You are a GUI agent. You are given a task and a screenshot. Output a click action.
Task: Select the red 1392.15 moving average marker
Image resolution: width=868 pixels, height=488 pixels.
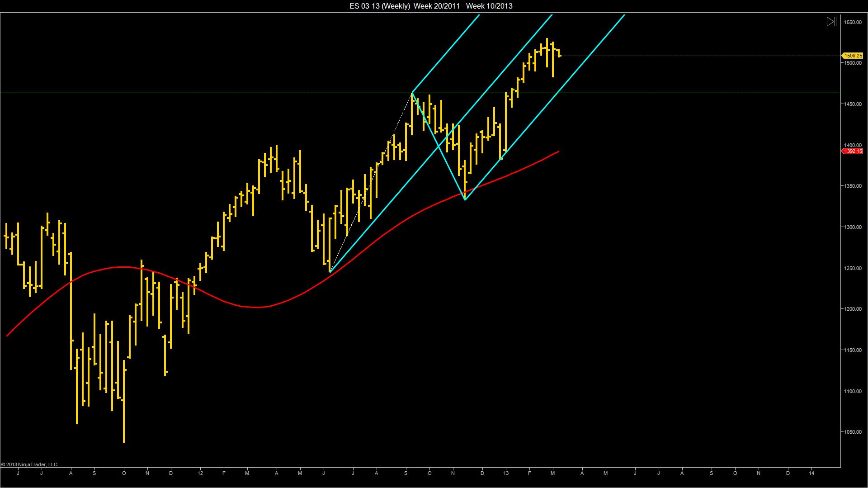[852, 151]
